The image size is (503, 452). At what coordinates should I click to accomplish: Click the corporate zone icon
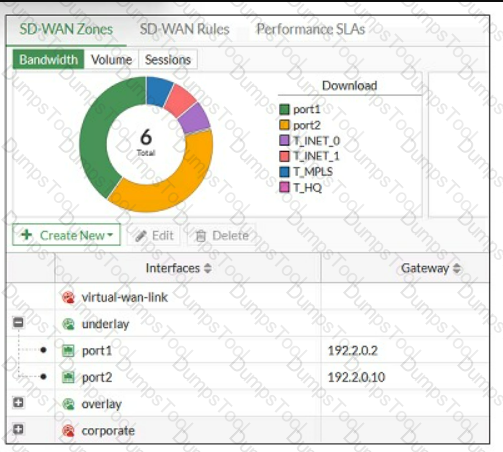point(68,431)
